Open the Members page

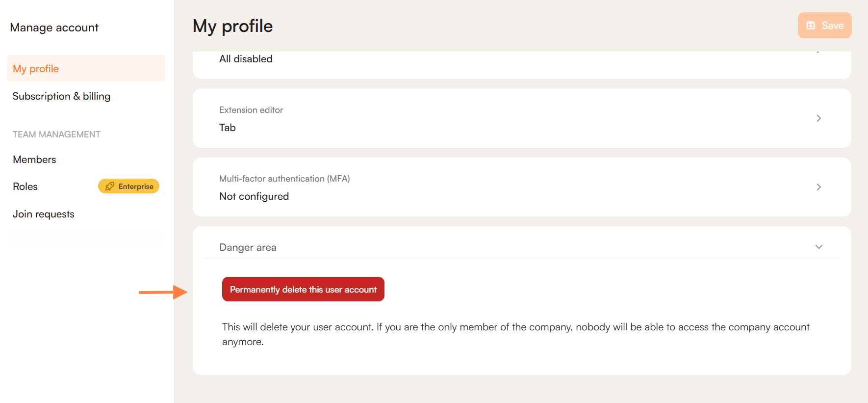34,160
